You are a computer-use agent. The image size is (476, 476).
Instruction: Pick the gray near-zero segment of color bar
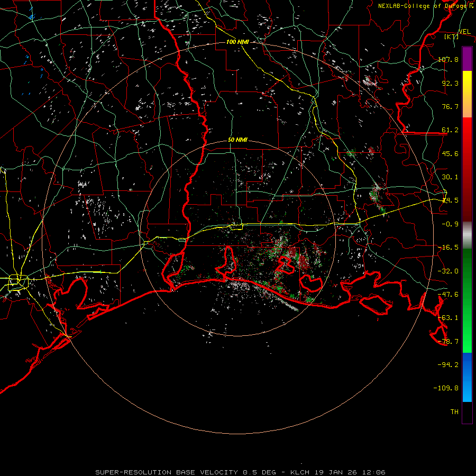(467, 234)
